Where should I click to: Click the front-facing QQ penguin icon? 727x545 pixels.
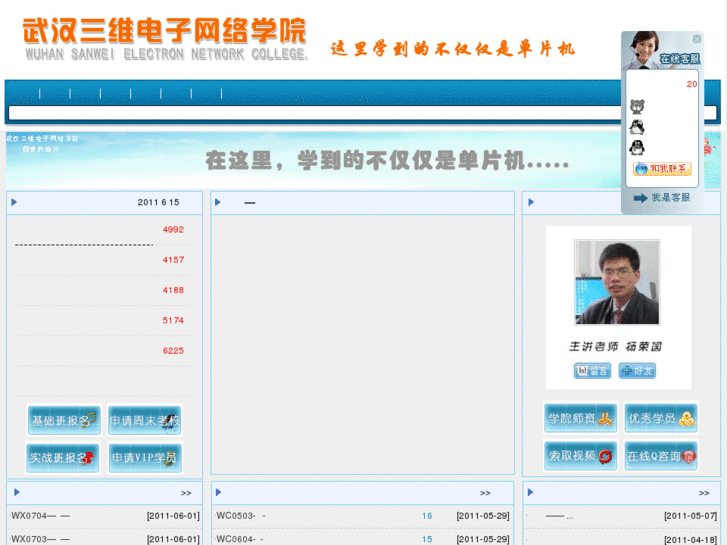click(x=637, y=147)
